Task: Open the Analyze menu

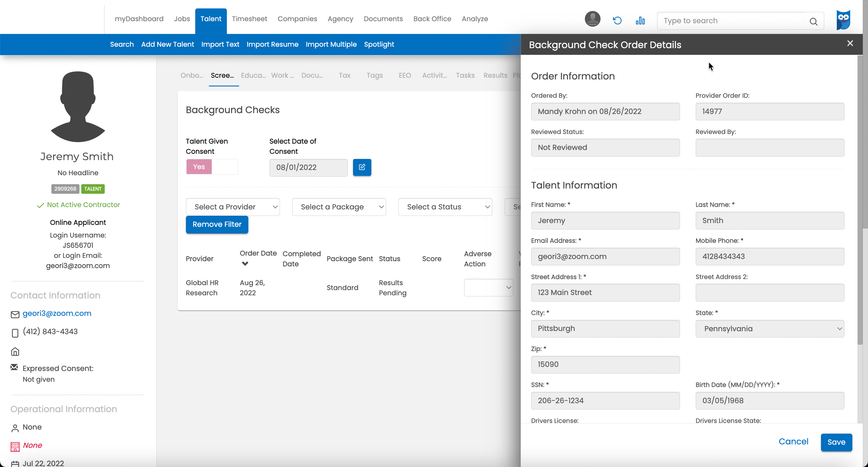Action: 475,19
